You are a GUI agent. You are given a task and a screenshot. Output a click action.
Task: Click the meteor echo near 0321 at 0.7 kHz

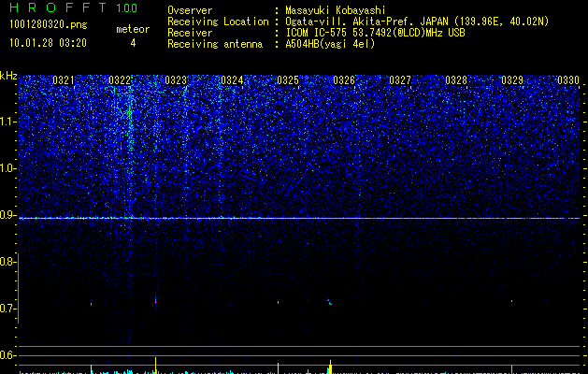[x=91, y=303]
